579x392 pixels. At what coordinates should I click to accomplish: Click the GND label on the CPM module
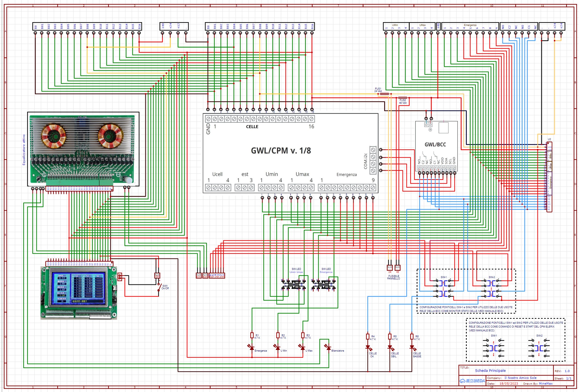click(208, 129)
